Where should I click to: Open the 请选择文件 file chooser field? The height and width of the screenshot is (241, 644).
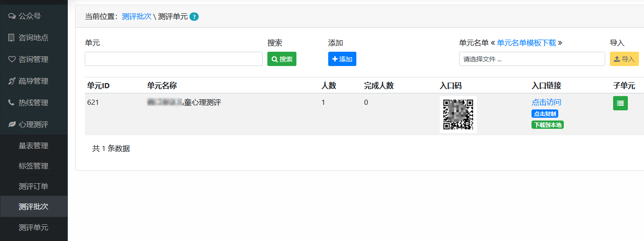click(532, 59)
